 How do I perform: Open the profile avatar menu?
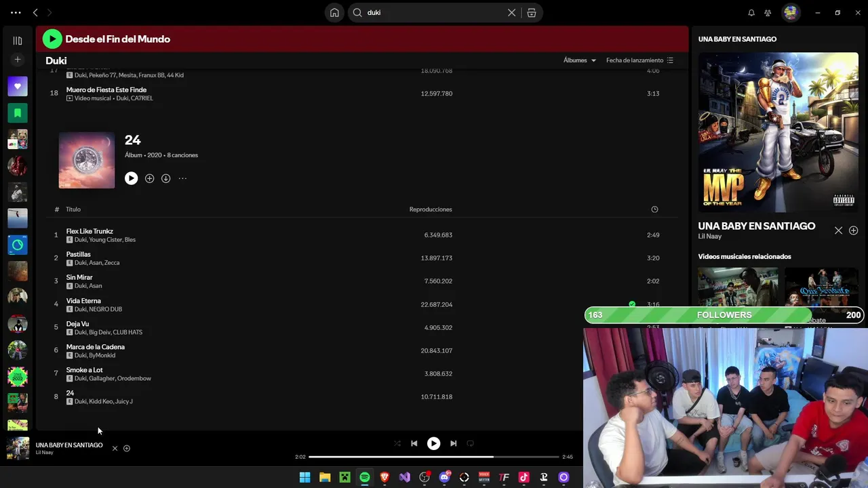pos(790,13)
